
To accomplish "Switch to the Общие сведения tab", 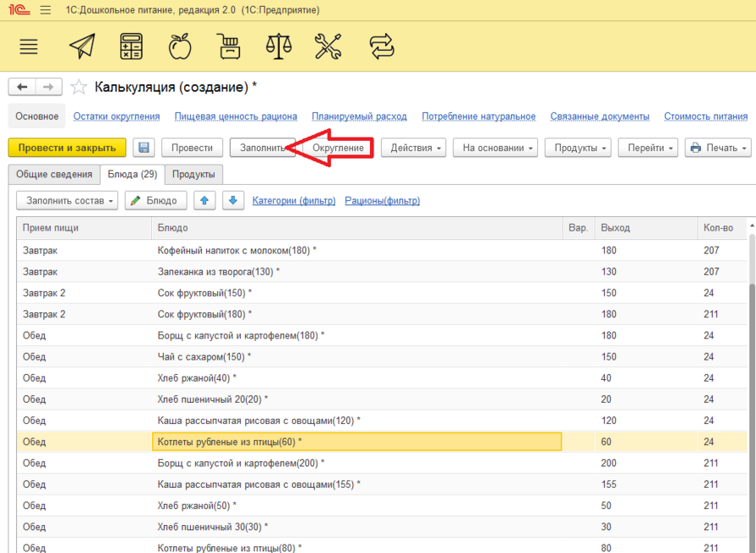I will (x=54, y=174).
